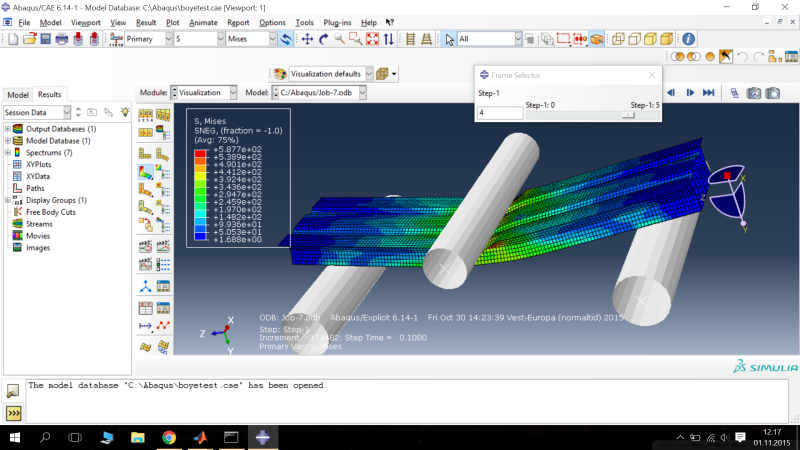Open the Viewport menu

[x=85, y=22]
